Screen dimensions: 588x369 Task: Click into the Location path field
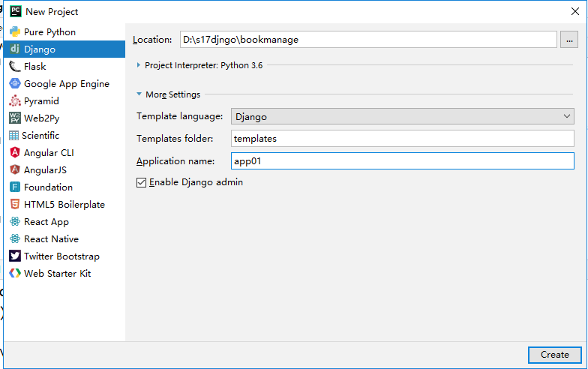(x=368, y=39)
